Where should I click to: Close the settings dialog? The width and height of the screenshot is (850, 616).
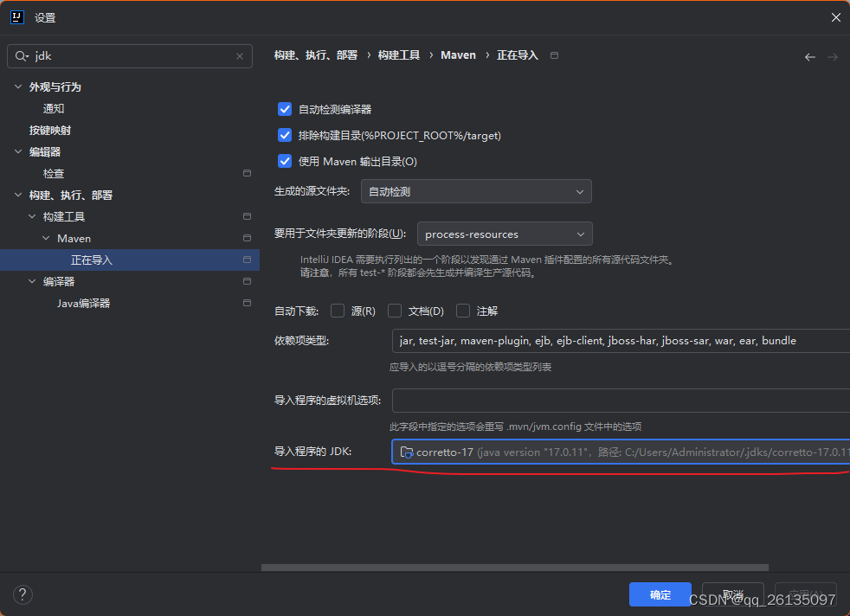[x=836, y=17]
